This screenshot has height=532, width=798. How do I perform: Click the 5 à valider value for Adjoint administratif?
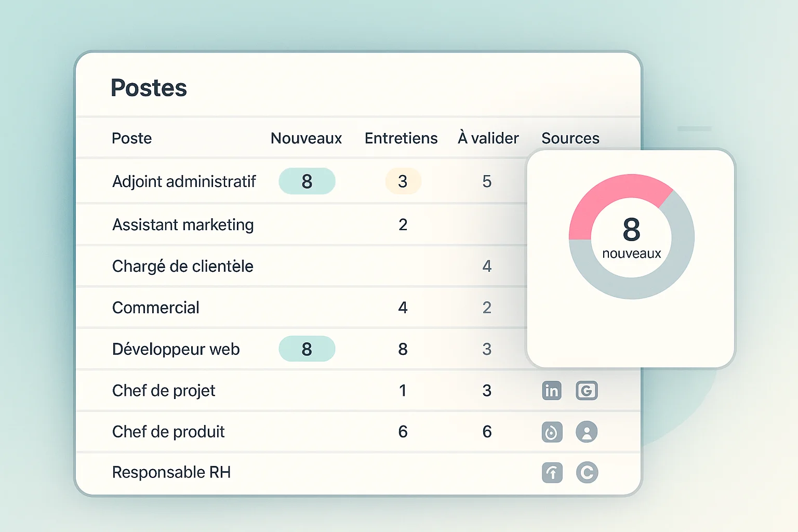click(487, 181)
